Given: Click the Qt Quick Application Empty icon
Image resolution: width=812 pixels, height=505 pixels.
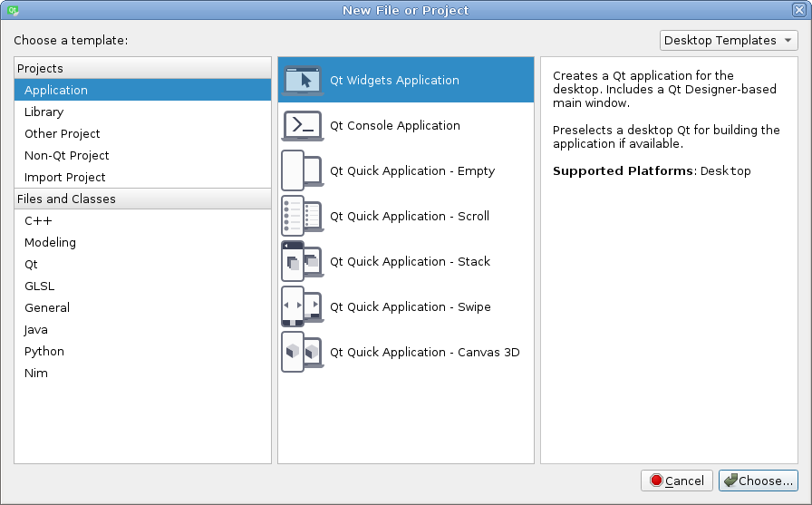Looking at the screenshot, I should pos(302,171).
